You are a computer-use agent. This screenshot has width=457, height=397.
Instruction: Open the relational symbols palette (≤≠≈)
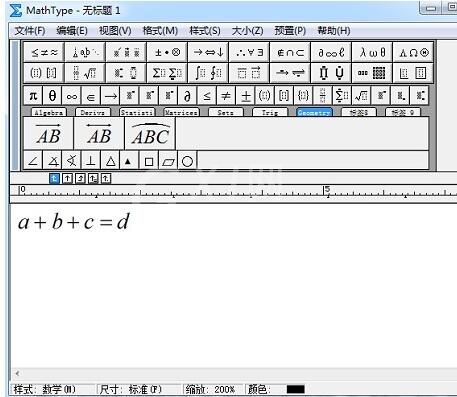point(44,52)
